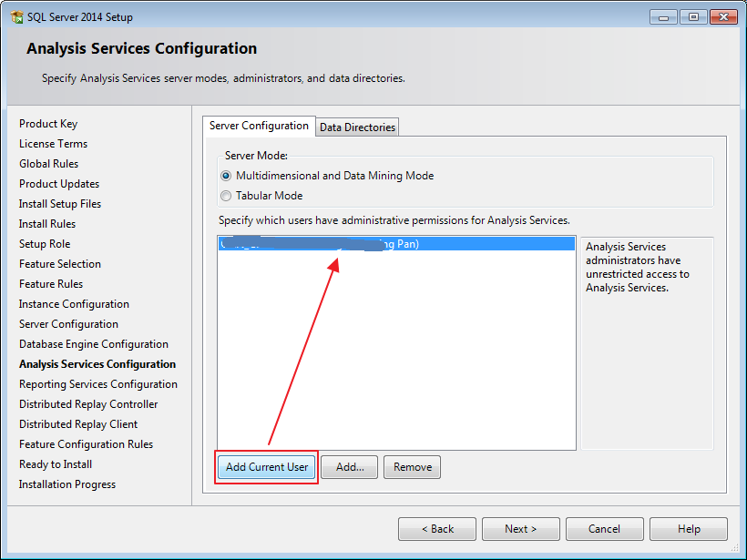Select the highlighted administrator user entry
The width and height of the screenshot is (747, 560).
(x=396, y=244)
